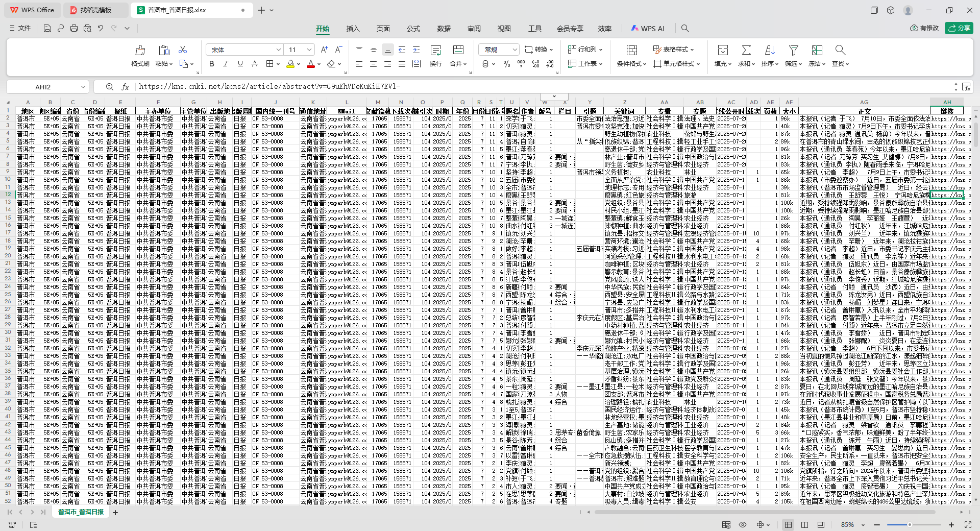Click the Undo arrow
980x531 pixels.
[101, 28]
